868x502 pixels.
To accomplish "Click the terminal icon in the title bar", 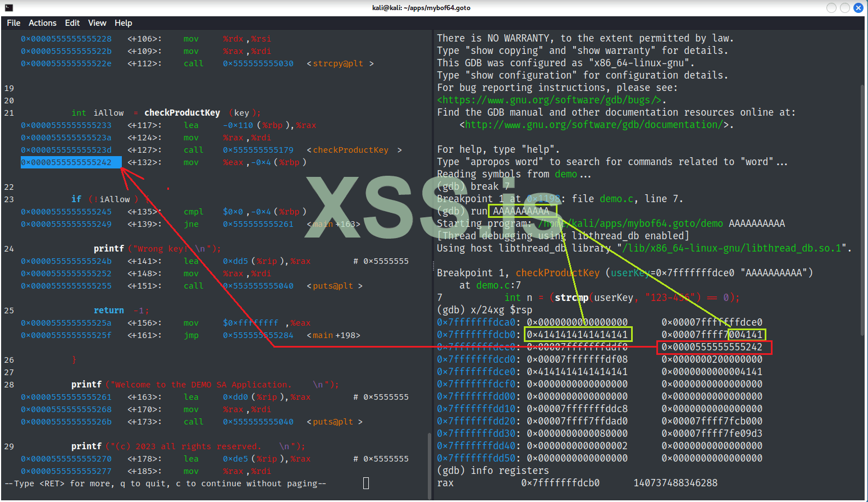I will point(8,8).
